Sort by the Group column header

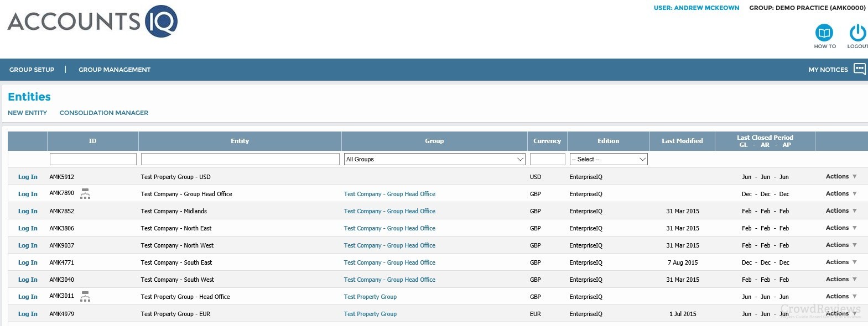coord(434,141)
